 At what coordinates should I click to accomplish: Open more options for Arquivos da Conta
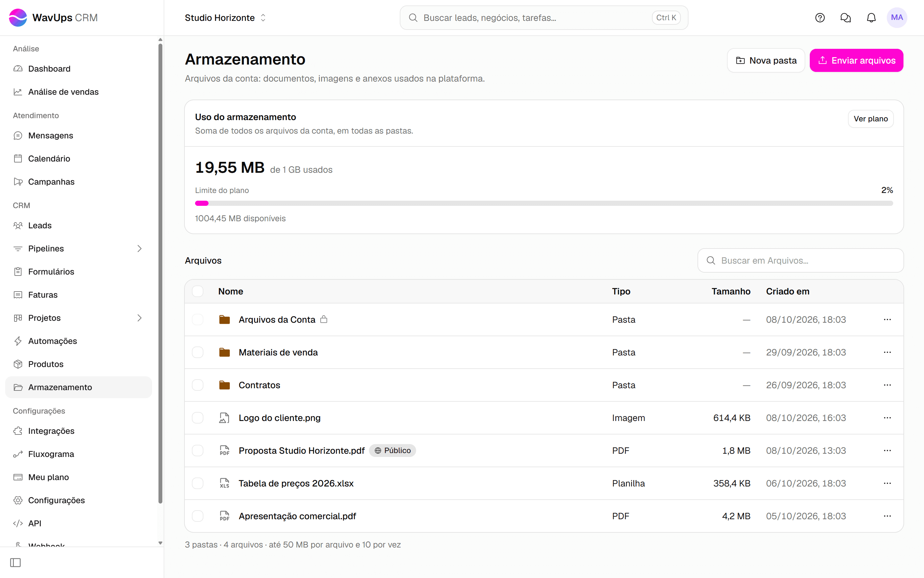pos(887,319)
